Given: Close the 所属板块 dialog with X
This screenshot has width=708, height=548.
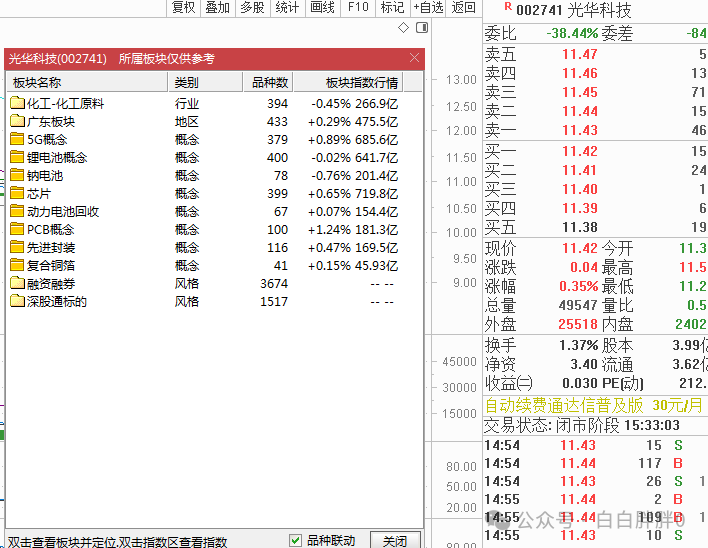Looking at the screenshot, I should (414, 58).
